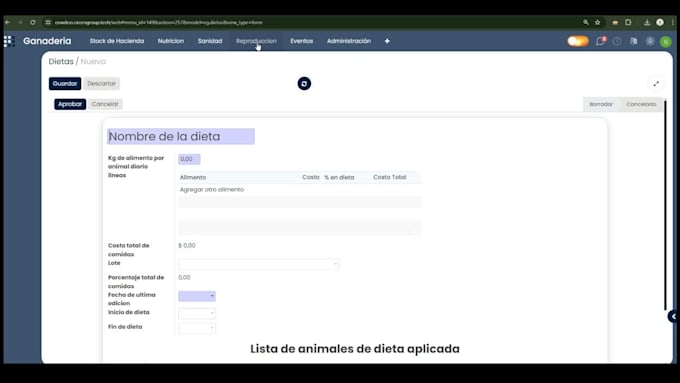Open the debug bug icon in navbar
The height and width of the screenshot is (383, 680).
650,41
